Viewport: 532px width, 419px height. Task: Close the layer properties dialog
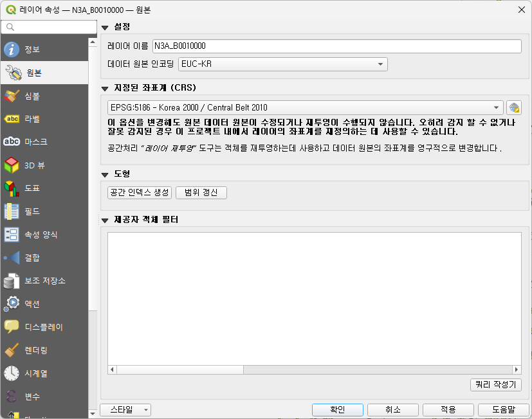coord(522,10)
